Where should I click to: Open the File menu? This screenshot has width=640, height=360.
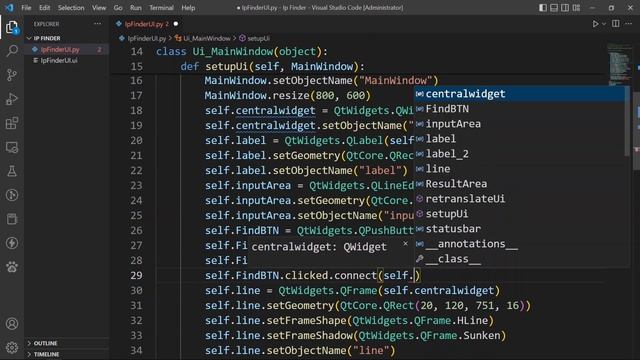[26, 8]
